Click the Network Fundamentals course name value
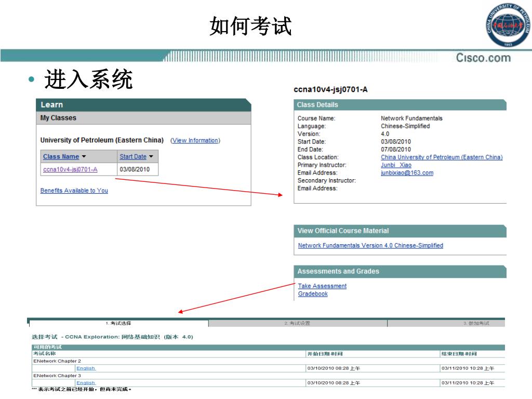Viewport: 532px width, 399px height. [x=411, y=118]
